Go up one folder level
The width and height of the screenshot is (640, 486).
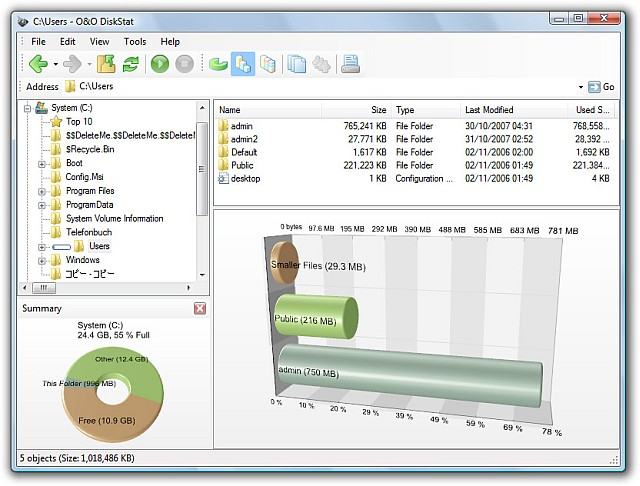(106, 64)
